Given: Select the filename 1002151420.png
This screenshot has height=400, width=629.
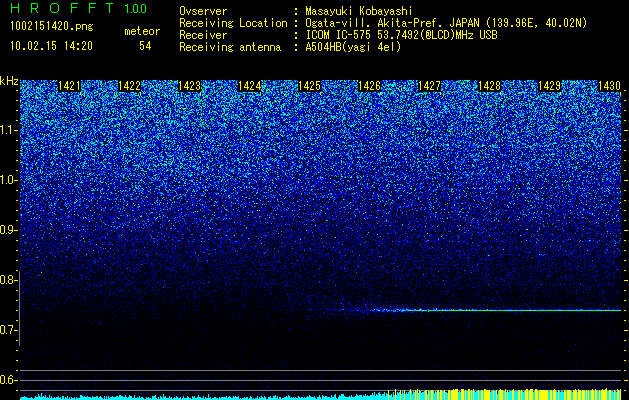Looking at the screenshot, I should point(52,26).
